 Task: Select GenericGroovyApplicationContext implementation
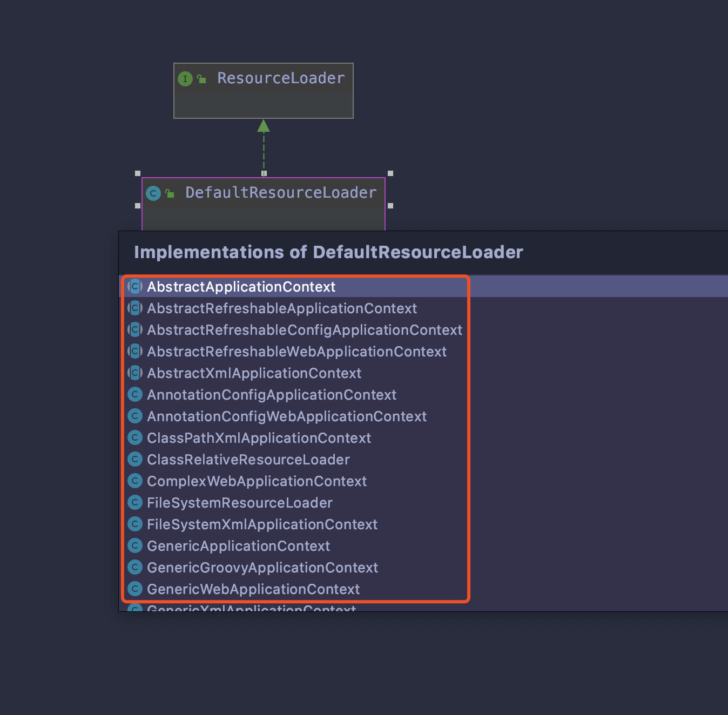pos(262,567)
